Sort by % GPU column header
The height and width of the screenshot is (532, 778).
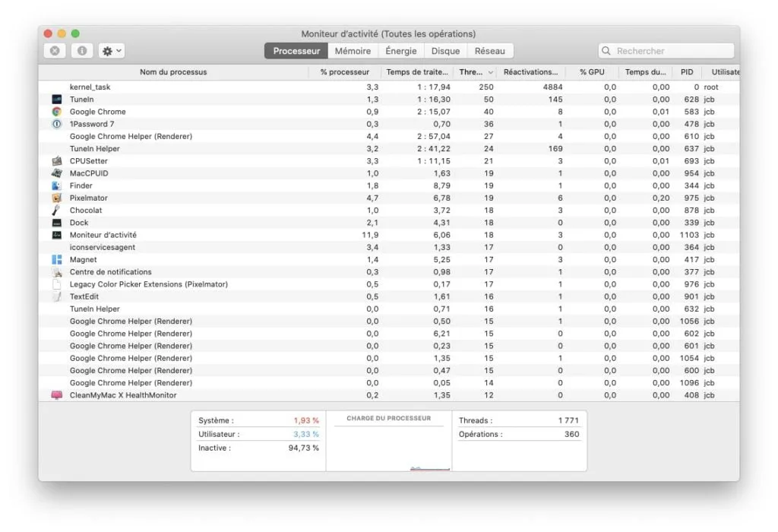pos(592,72)
